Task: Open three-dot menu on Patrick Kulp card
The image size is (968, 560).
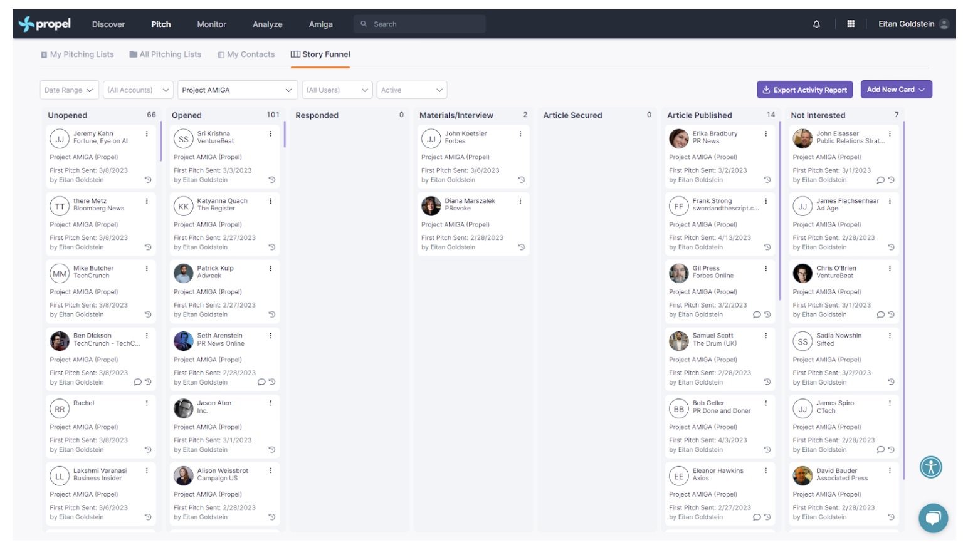Action: click(x=271, y=268)
